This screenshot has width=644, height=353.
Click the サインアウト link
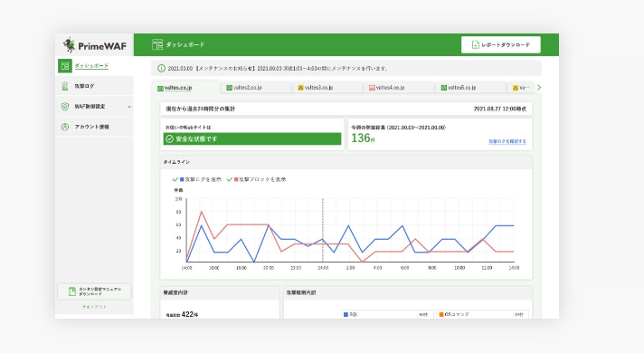(x=94, y=307)
